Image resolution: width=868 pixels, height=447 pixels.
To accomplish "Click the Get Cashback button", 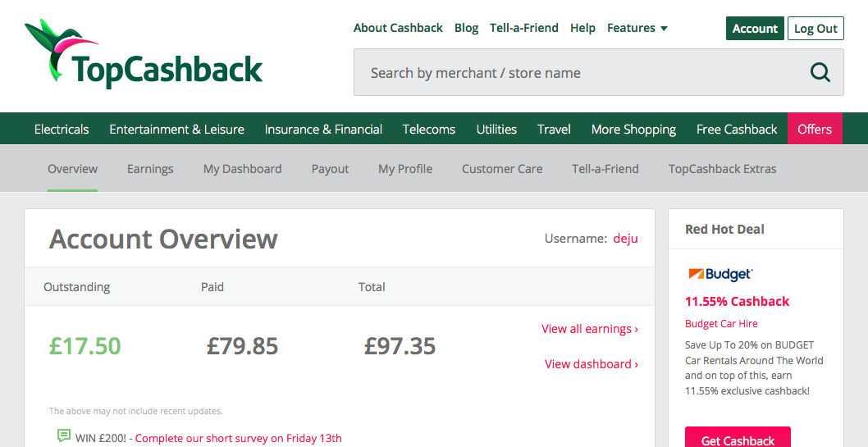I will pos(738,437).
